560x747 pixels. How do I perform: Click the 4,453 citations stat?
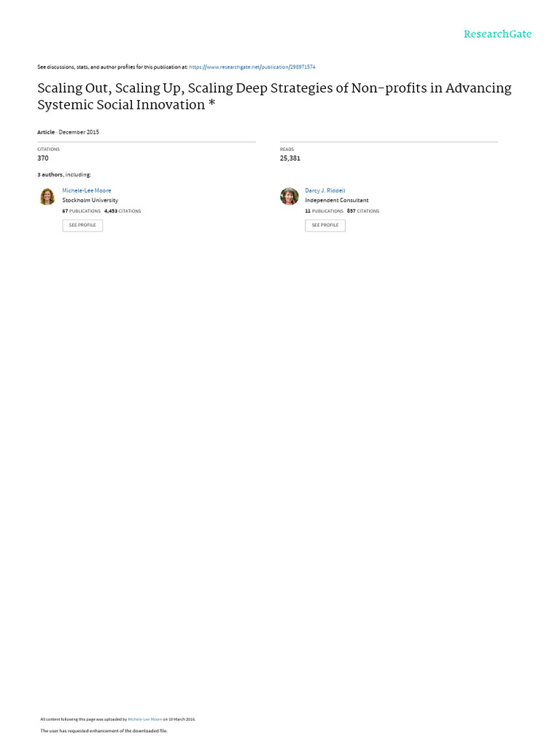click(x=122, y=211)
